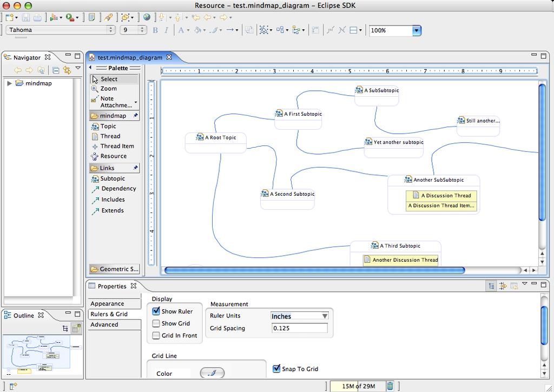Select the test.mindmap_diagram editor tab

point(130,57)
